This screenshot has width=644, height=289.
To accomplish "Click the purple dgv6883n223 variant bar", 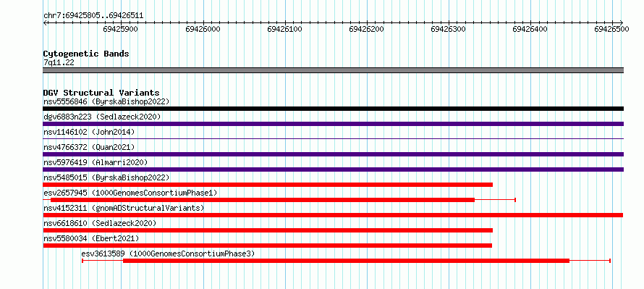I will click(x=334, y=124).
